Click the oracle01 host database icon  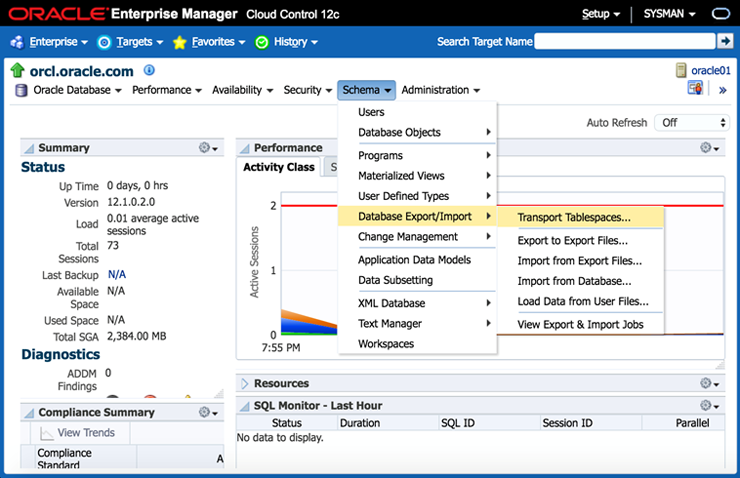pos(681,70)
